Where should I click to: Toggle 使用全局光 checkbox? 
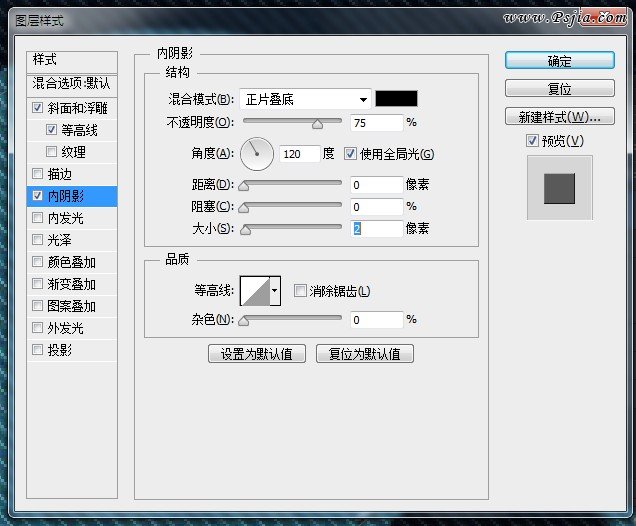350,154
